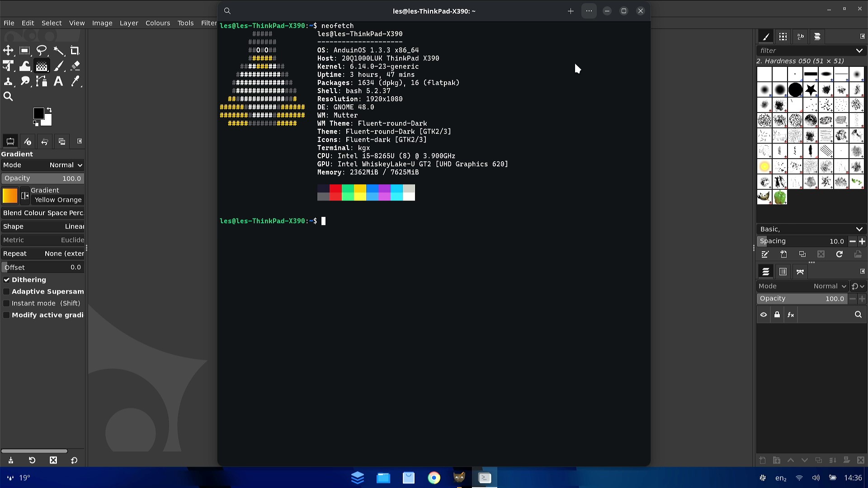This screenshot has width=868, height=488.
Task: Expand the brush filter dropdown arrow
Action: point(859,51)
